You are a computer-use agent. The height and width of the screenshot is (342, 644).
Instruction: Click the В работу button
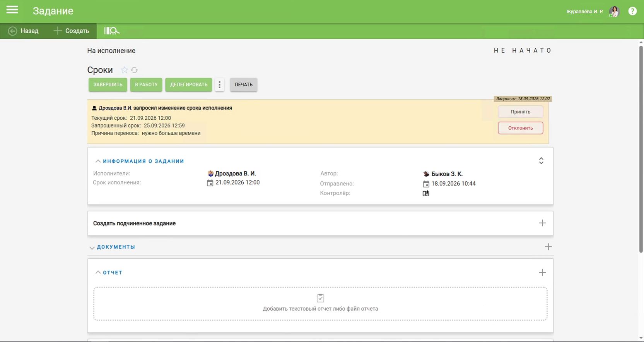146,84
